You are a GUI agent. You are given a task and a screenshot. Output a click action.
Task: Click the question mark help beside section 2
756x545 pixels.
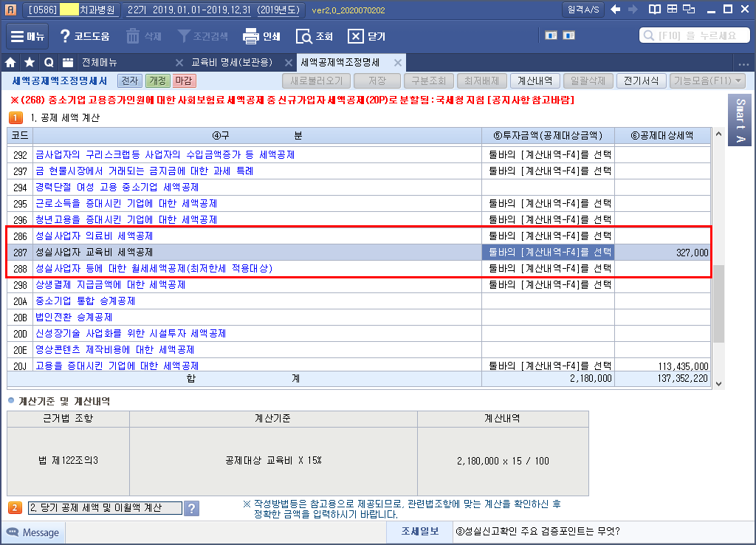(x=191, y=508)
